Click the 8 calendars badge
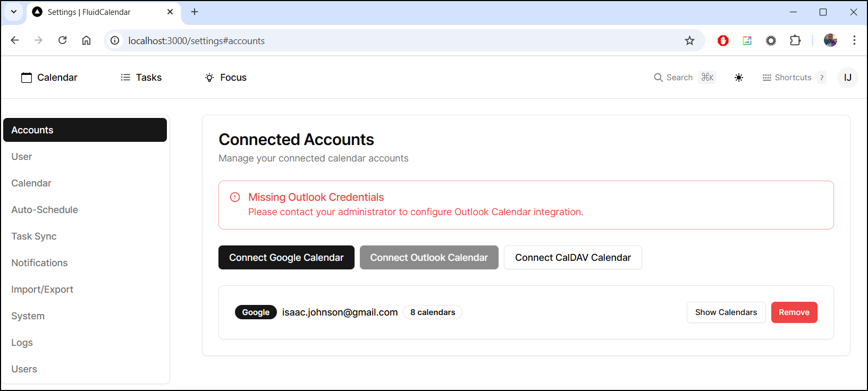868x391 pixels. [x=433, y=312]
